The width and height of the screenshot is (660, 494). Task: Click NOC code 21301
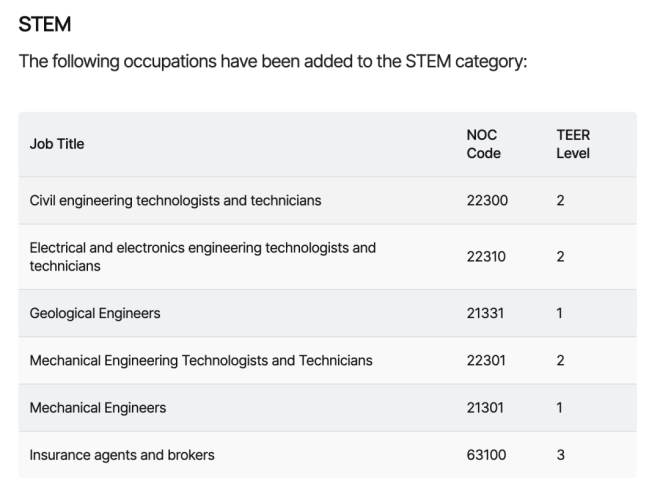point(485,408)
